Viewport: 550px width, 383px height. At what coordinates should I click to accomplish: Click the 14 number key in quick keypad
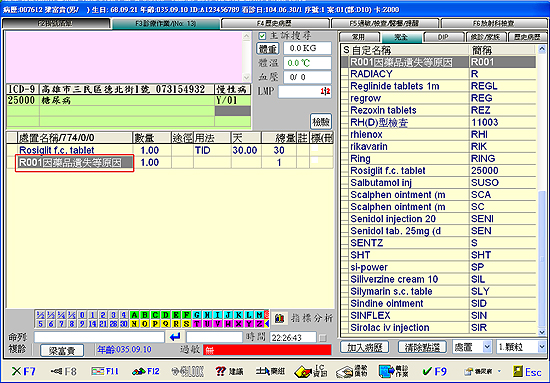[93, 323]
